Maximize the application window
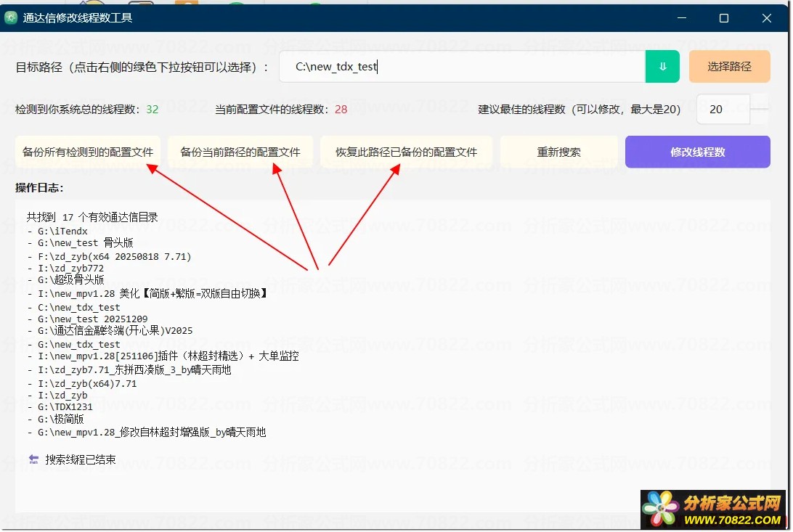Viewport: 793px width, 532px height. 724,18
